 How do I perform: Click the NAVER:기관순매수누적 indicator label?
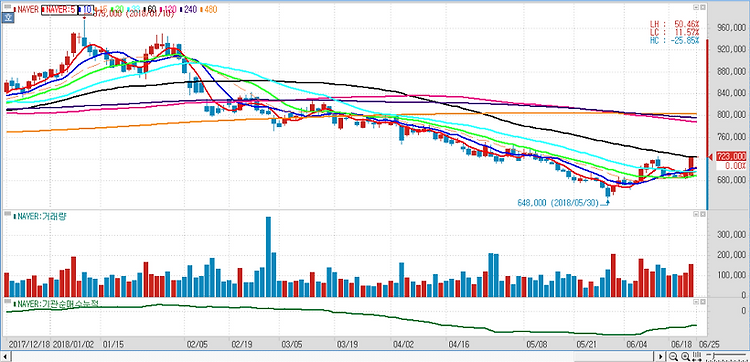click(x=56, y=304)
